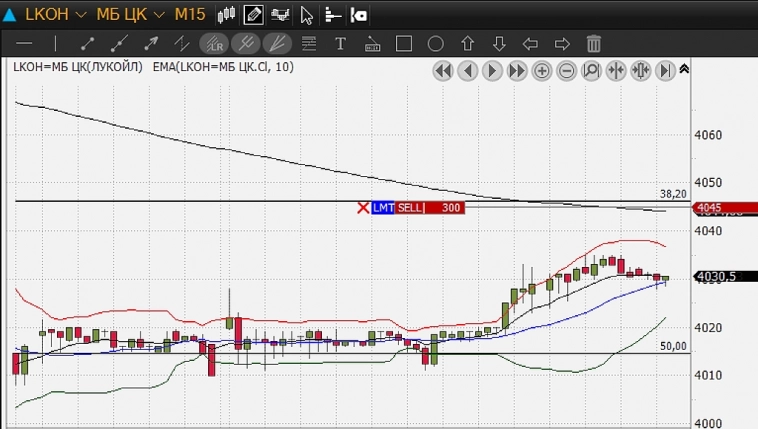The image size is (758, 429).
Task: Collapse the chart navigation bar chevron
Action: 684,70
